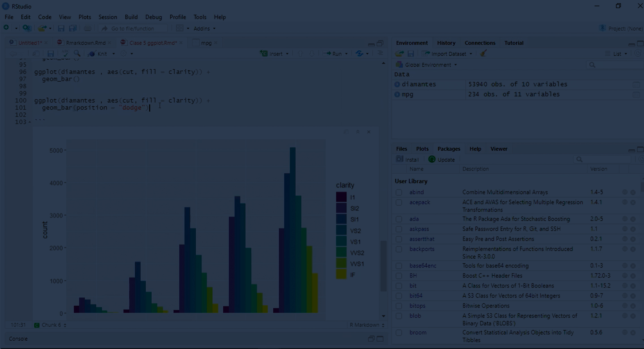Click the Create Project icon
This screenshot has height=349, width=644.
click(x=27, y=28)
